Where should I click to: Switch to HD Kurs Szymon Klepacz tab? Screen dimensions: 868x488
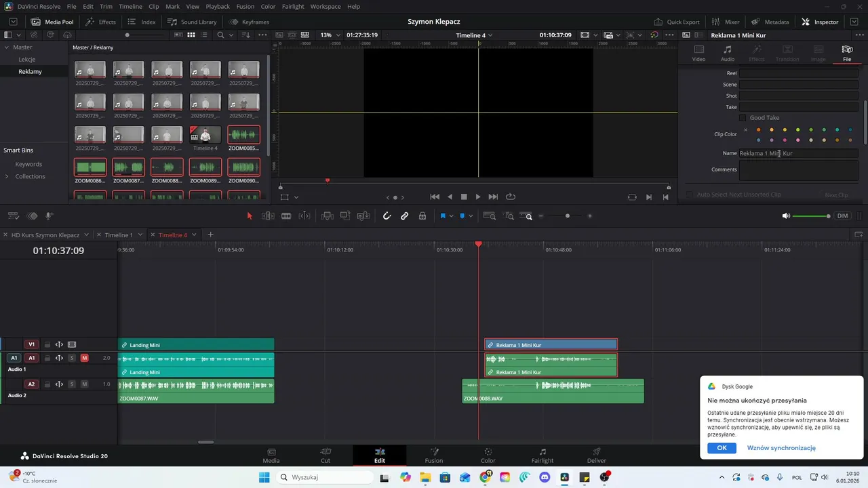[x=45, y=235]
